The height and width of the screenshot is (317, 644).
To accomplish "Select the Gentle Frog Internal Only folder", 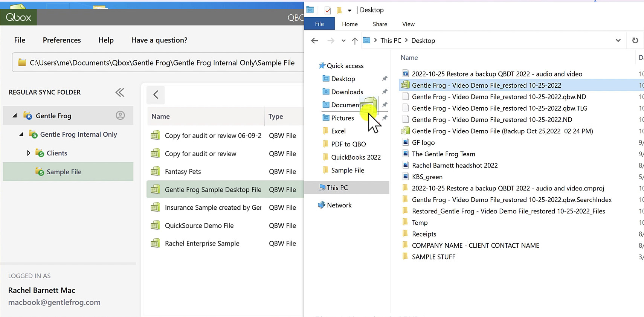I will 79,134.
